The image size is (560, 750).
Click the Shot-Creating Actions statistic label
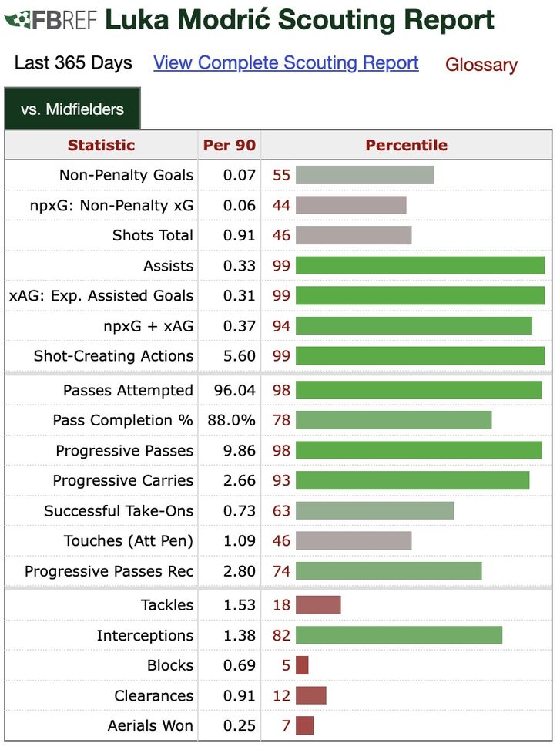pyautogui.click(x=113, y=356)
